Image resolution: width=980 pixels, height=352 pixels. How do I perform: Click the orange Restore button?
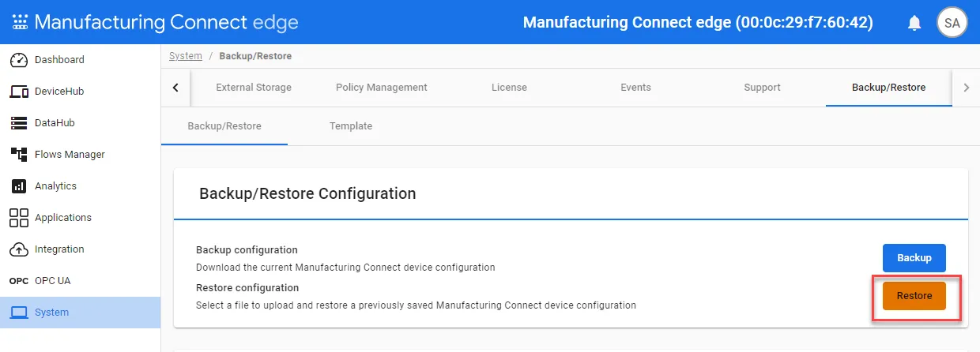pyautogui.click(x=914, y=296)
